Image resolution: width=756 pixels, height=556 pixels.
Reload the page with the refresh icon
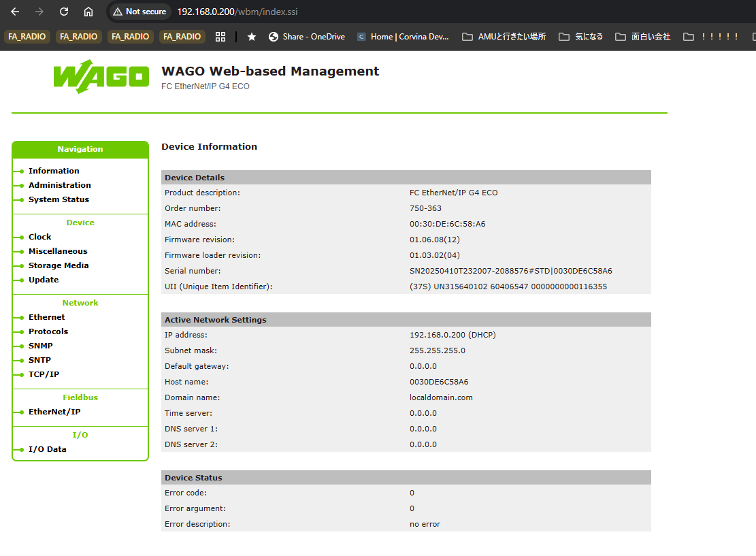pyautogui.click(x=64, y=12)
